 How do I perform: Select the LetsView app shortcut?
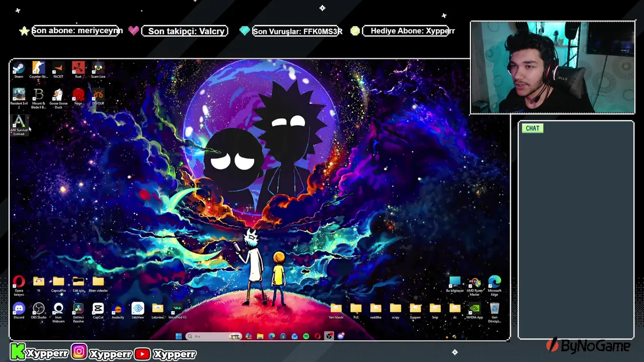[x=138, y=311]
